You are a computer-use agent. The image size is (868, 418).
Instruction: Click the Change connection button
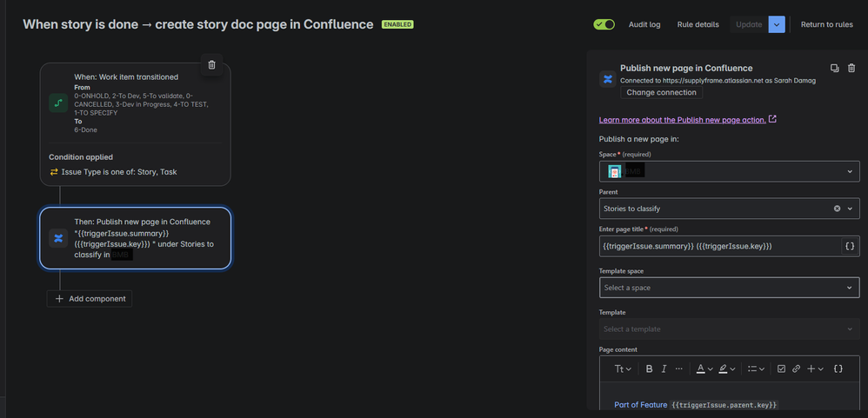[x=662, y=92]
